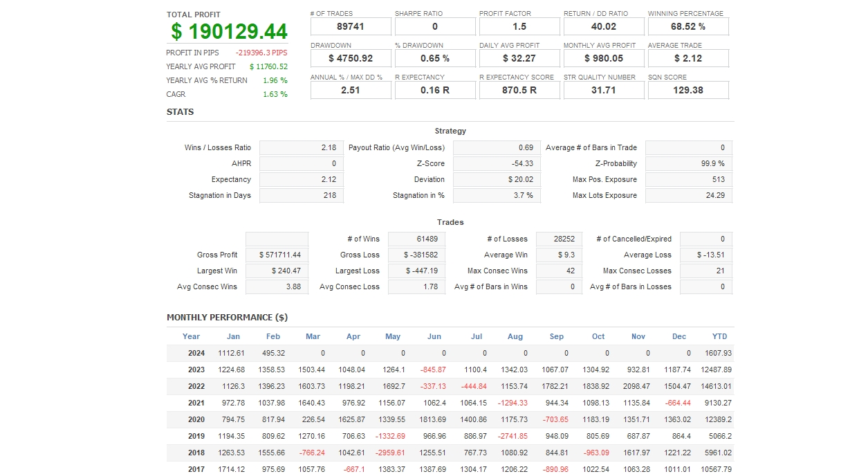The height and width of the screenshot is (474, 868).
Task: Select the Max Lots Exposure field 24.29
Action: 688,195
